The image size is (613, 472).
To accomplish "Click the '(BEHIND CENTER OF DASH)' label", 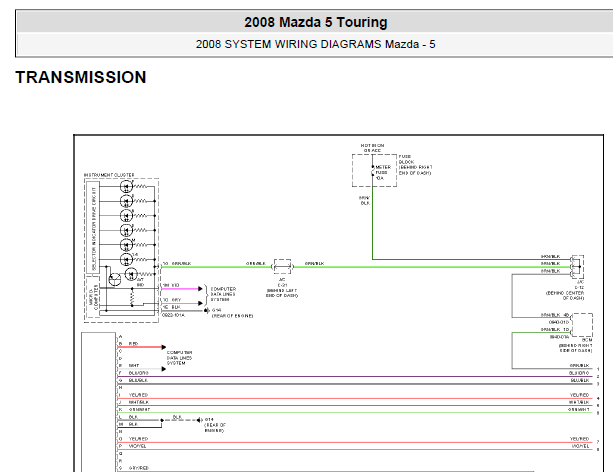I will pyautogui.click(x=565, y=296).
